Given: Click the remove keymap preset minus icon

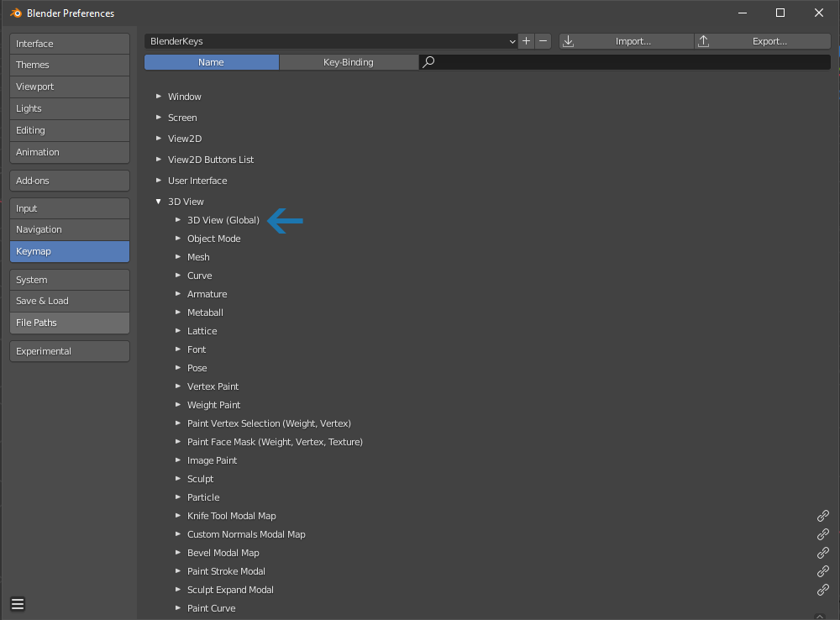Looking at the screenshot, I should pos(543,41).
